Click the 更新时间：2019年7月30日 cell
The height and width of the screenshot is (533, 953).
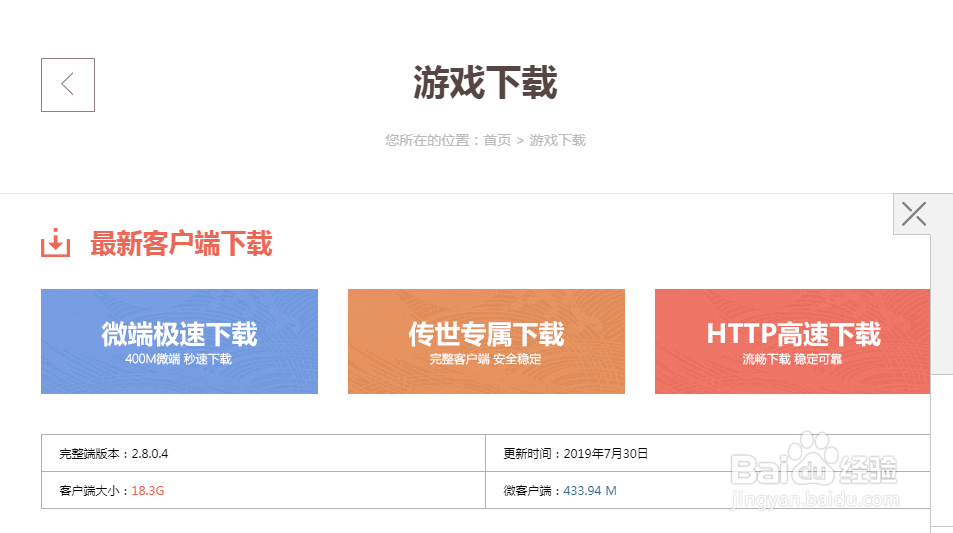coord(707,453)
